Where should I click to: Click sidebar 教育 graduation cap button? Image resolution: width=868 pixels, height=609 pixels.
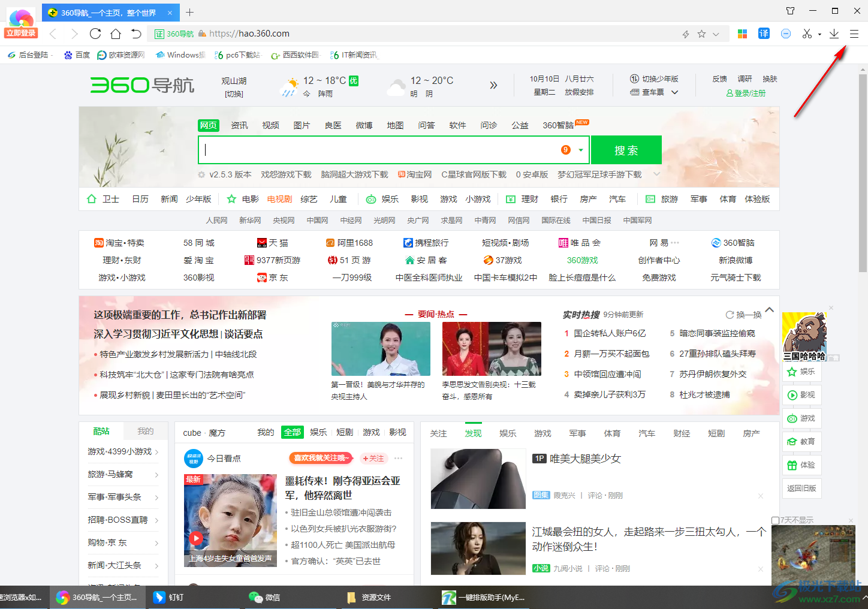tap(801, 442)
